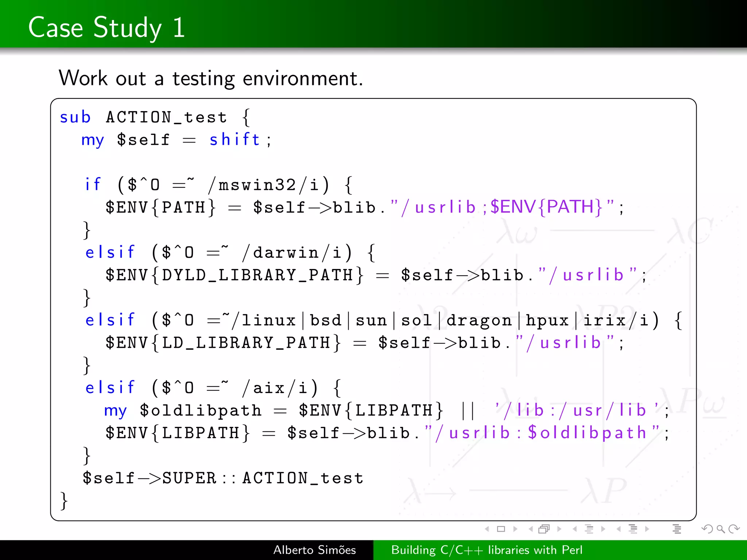The width and height of the screenshot is (747, 560).
Task: Click the mswin32 condition line
Action: (x=219, y=185)
